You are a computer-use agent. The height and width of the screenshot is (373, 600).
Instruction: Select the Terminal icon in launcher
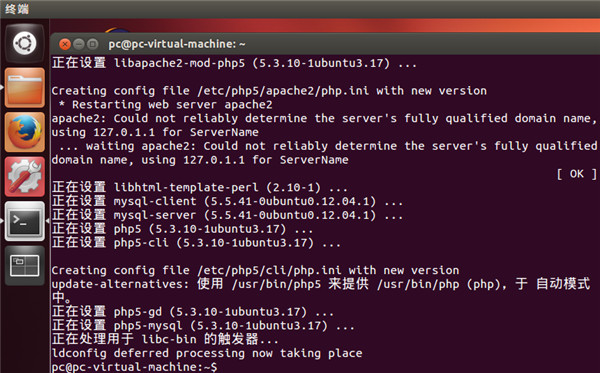point(24,221)
